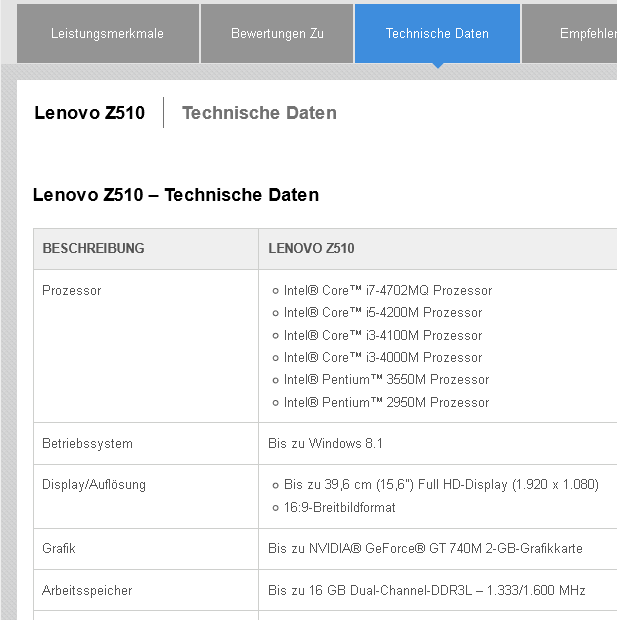Image resolution: width=617 pixels, height=620 pixels.
Task: Click the 16:9-Breitbildformat entry
Action: point(339,508)
